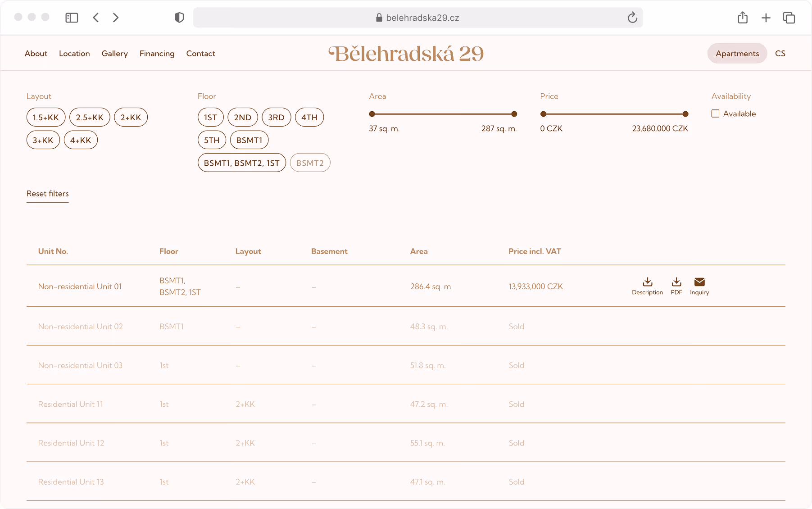Open the Financing menu item
Screen dimensions: 812x509
point(157,53)
